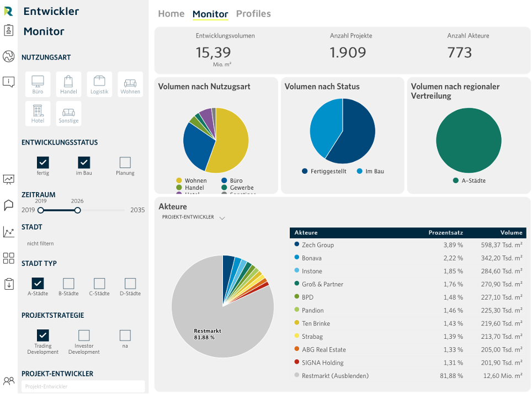Open the people group sidebar icon
Image resolution: width=532 pixels, height=394 pixels.
(x=8, y=381)
